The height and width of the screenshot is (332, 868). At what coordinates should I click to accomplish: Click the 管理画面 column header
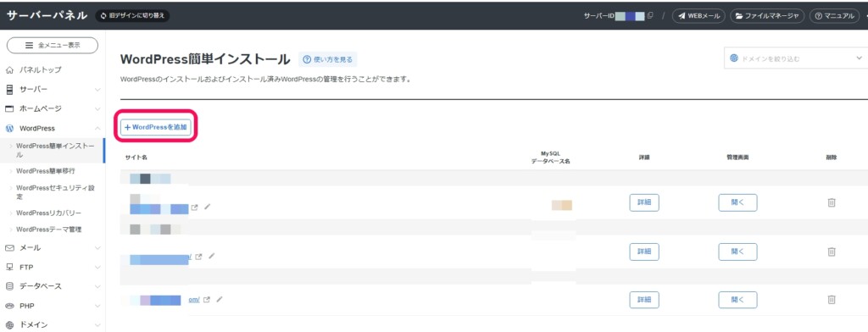click(x=737, y=158)
